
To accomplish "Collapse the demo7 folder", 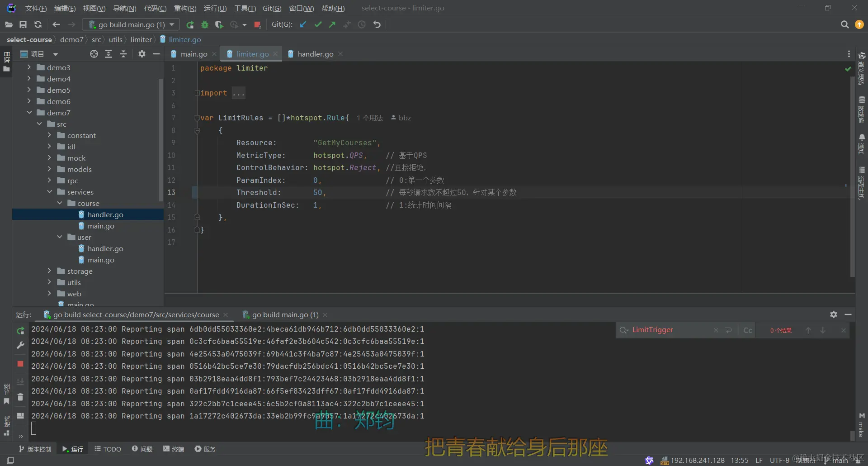I will click(x=29, y=112).
